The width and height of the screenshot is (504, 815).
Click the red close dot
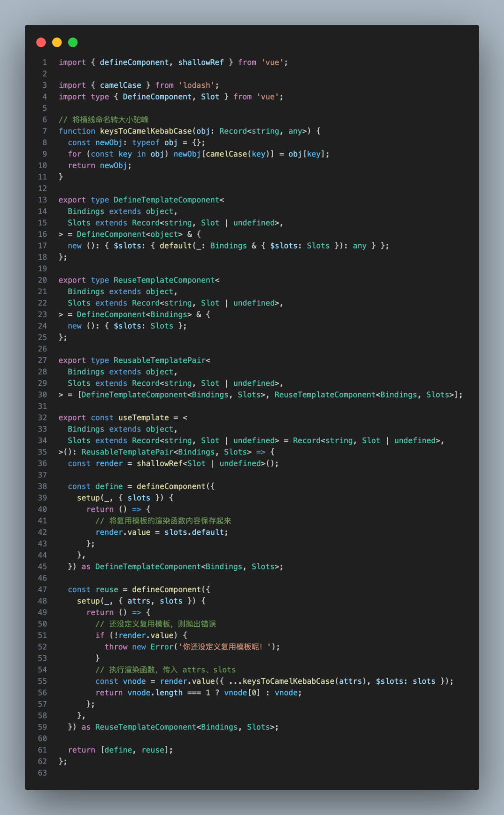[x=41, y=43]
